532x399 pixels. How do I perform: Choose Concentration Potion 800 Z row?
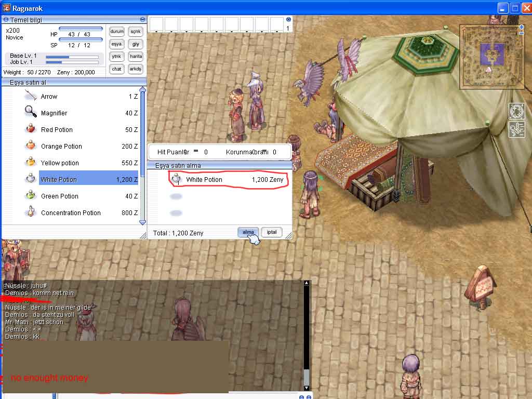tap(81, 212)
